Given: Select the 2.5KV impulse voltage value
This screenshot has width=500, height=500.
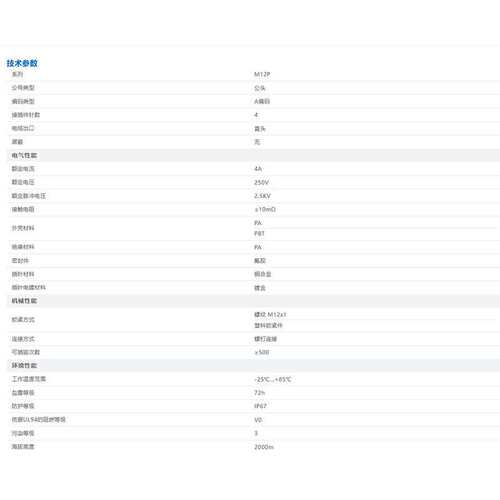Looking at the screenshot, I should coord(262,196).
